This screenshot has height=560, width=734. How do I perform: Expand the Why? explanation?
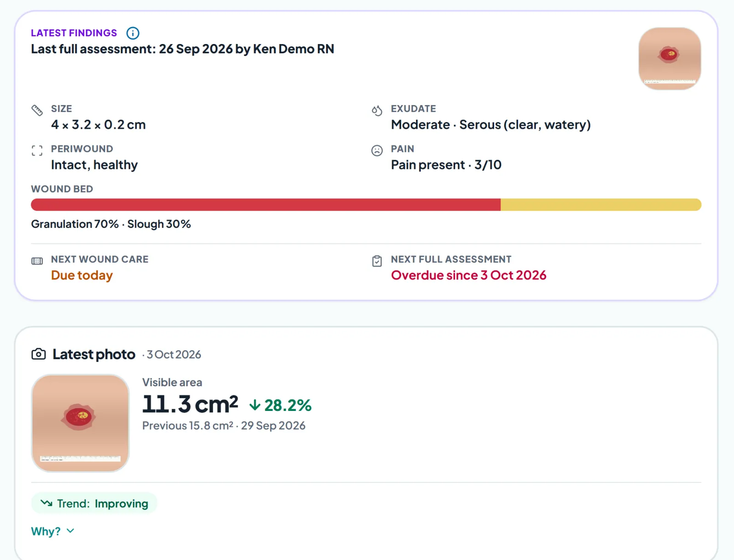(52, 531)
